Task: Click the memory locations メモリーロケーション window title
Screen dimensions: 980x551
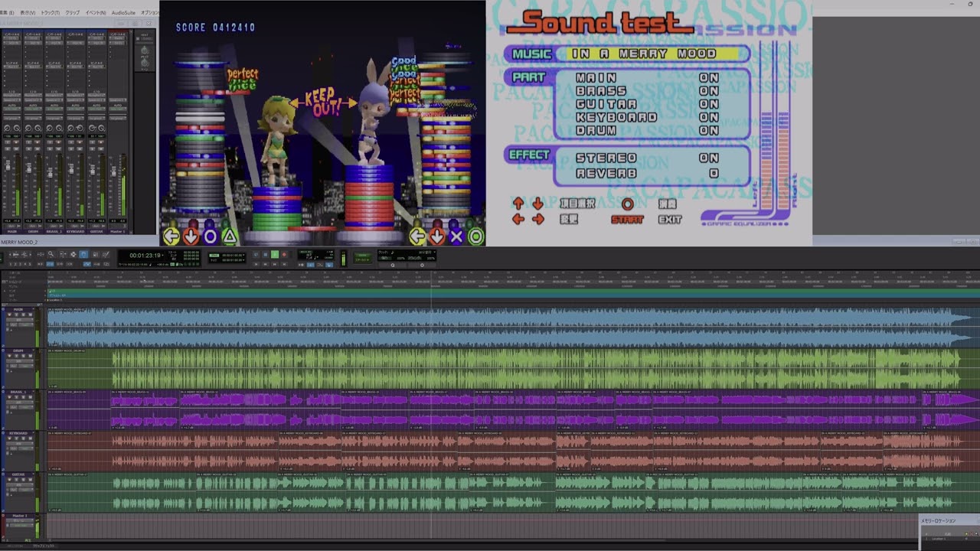Action: (x=938, y=521)
